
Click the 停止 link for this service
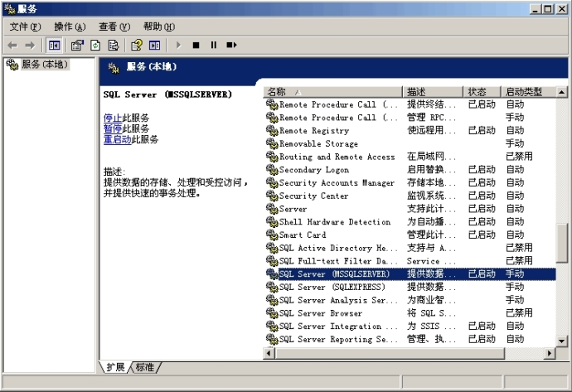pos(113,118)
